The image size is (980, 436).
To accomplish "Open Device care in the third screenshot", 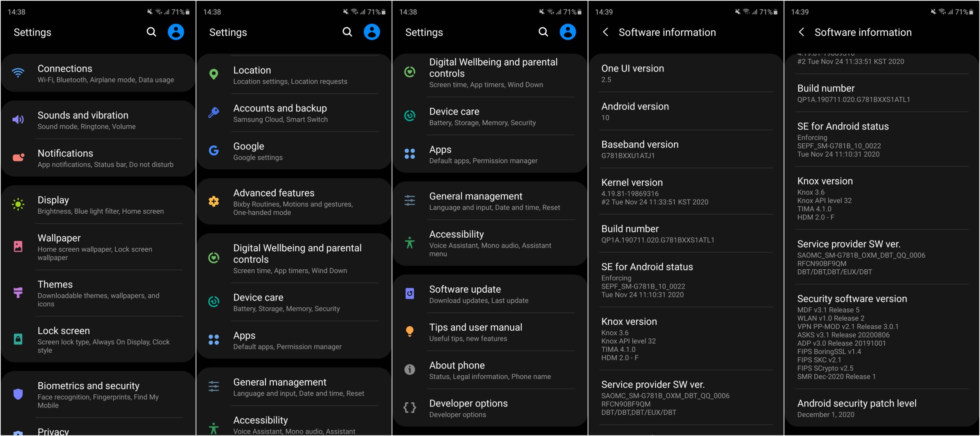I will [490, 116].
